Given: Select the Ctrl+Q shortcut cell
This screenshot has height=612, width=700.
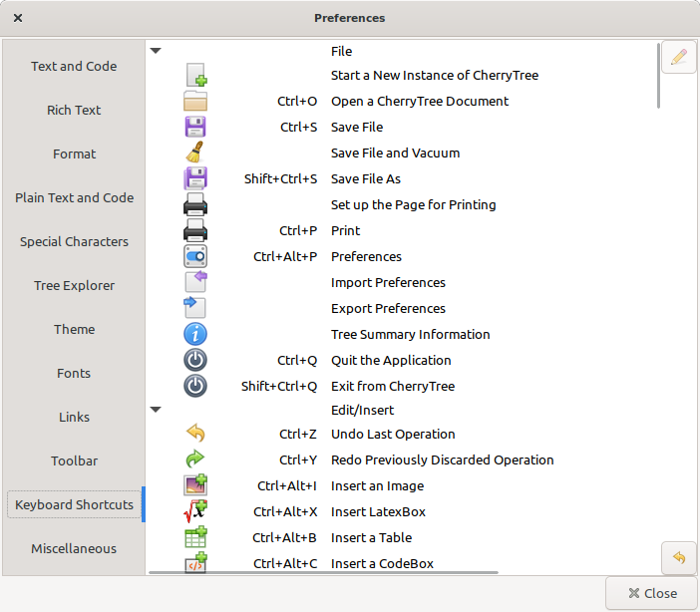Looking at the screenshot, I should [x=297, y=360].
